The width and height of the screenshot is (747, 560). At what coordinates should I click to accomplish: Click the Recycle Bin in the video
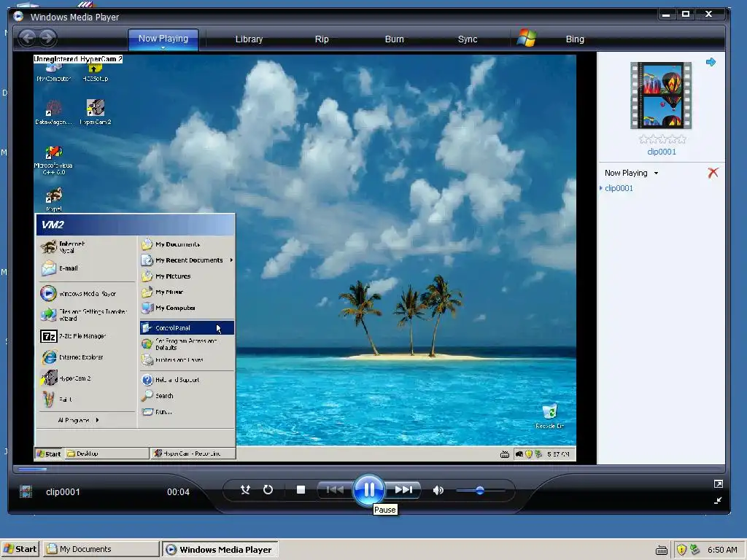(x=549, y=416)
